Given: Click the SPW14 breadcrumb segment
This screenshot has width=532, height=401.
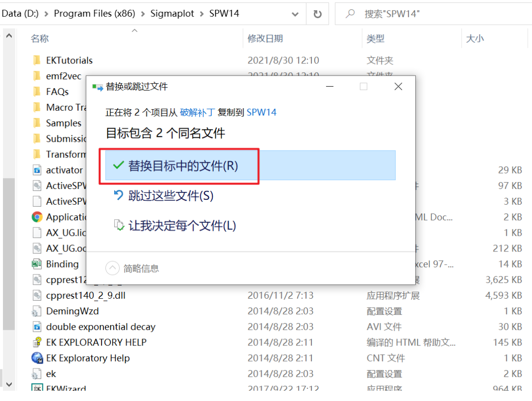Looking at the screenshot, I should click(x=224, y=14).
